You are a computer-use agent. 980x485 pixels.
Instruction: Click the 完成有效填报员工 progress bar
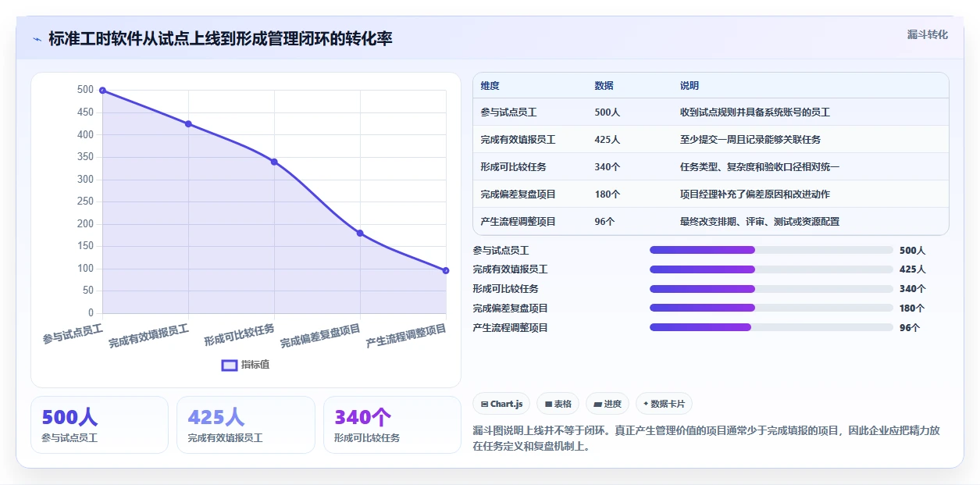(772, 269)
